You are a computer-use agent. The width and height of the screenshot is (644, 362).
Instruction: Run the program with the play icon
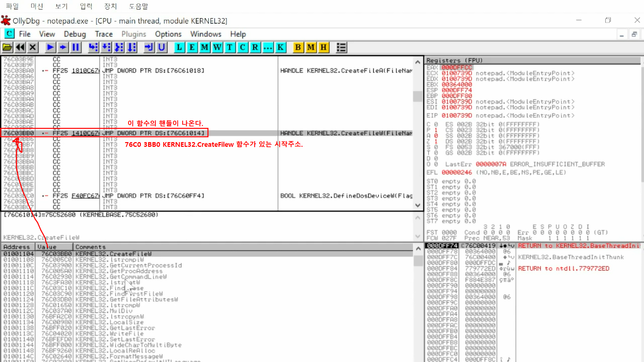[50, 47]
